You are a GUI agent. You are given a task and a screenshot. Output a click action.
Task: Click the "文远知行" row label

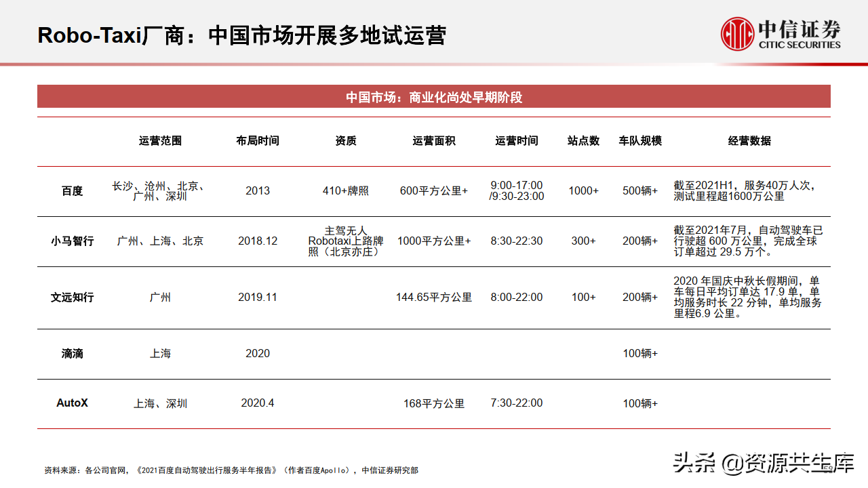pos(72,297)
